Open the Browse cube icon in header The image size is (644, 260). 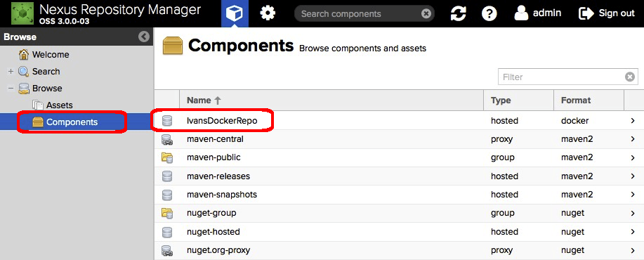point(235,13)
